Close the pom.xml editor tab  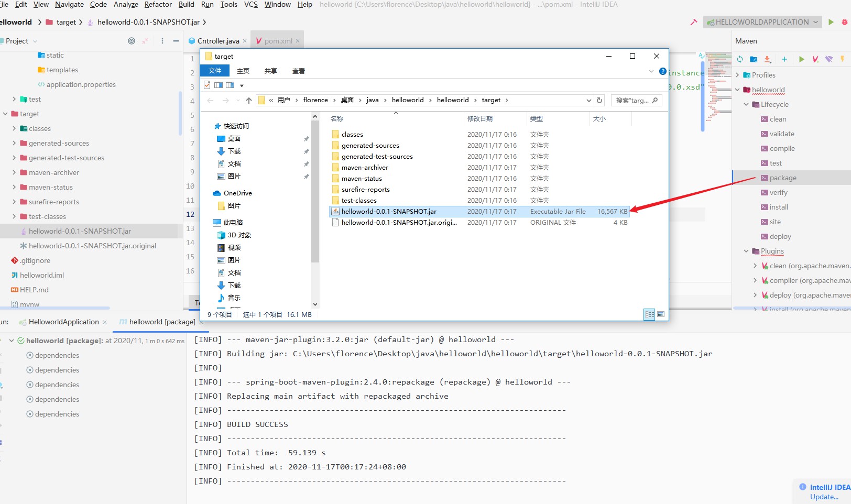pos(298,41)
